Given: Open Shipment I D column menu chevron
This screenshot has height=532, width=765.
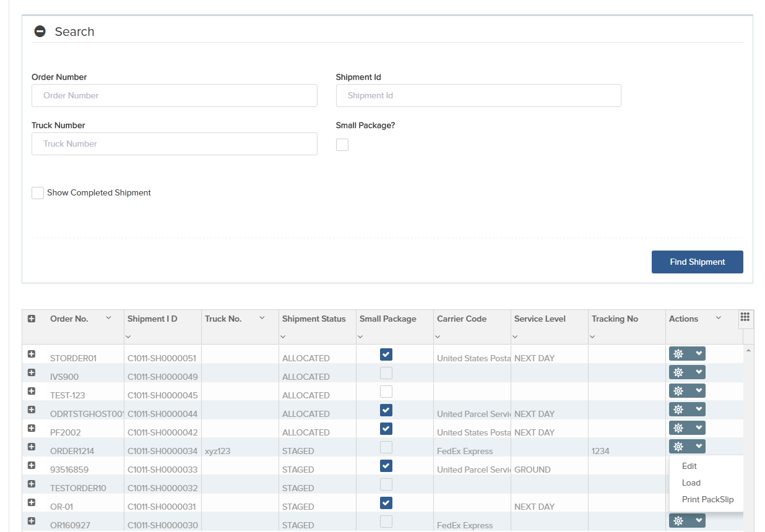Looking at the screenshot, I should pos(128,337).
